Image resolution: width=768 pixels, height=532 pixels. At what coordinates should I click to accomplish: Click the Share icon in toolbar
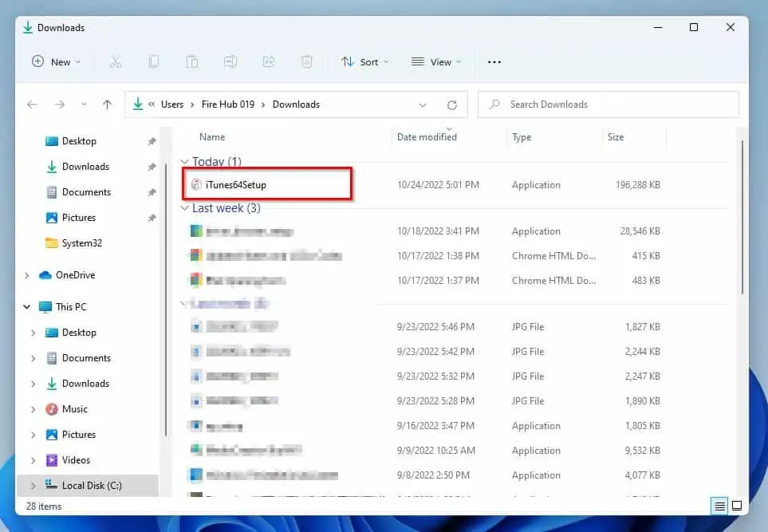(269, 61)
